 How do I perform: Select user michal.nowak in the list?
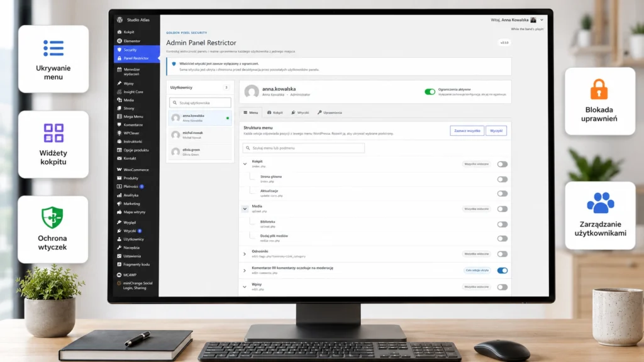pos(200,135)
